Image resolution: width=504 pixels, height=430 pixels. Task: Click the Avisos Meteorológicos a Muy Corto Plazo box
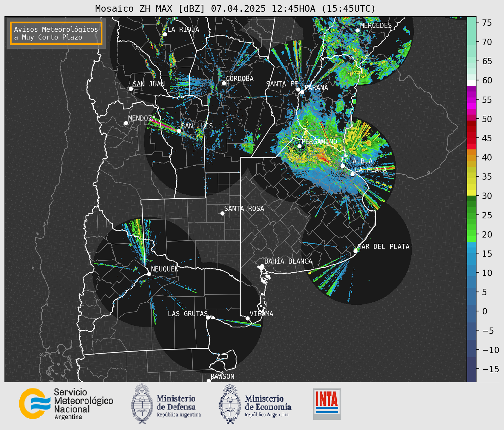point(56,33)
